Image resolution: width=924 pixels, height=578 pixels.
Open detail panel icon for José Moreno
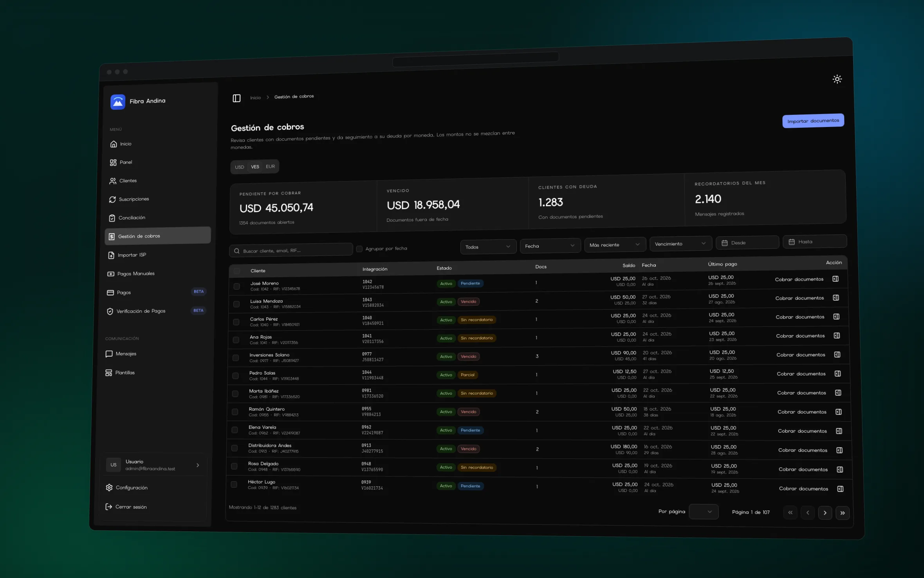click(x=835, y=279)
